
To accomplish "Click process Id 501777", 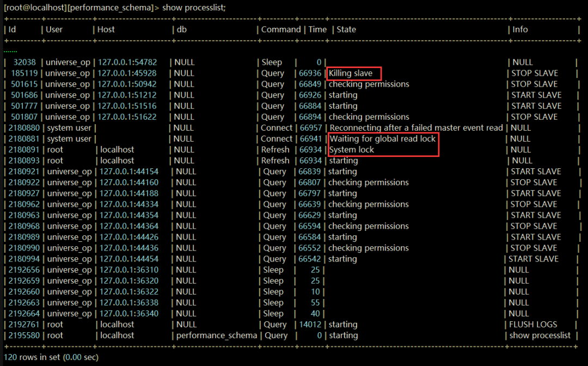I will click(x=24, y=106).
